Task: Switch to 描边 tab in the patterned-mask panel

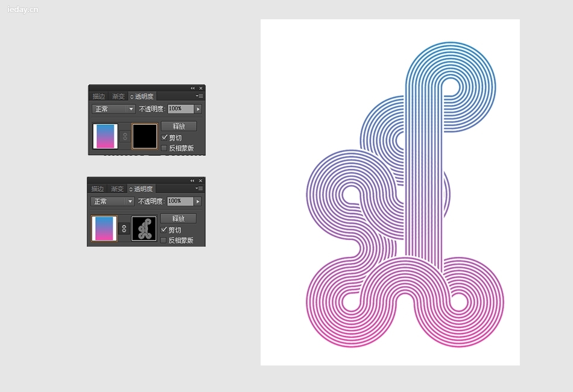Action: [x=98, y=189]
